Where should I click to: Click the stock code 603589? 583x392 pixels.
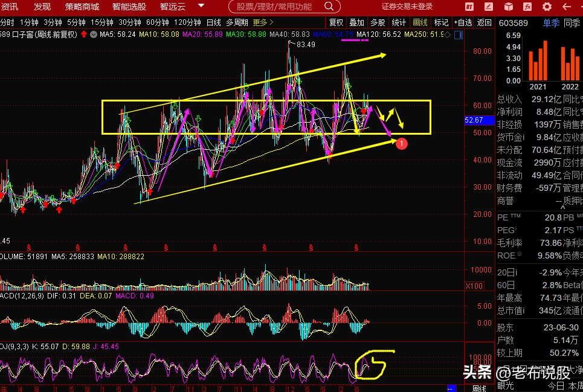[513, 23]
